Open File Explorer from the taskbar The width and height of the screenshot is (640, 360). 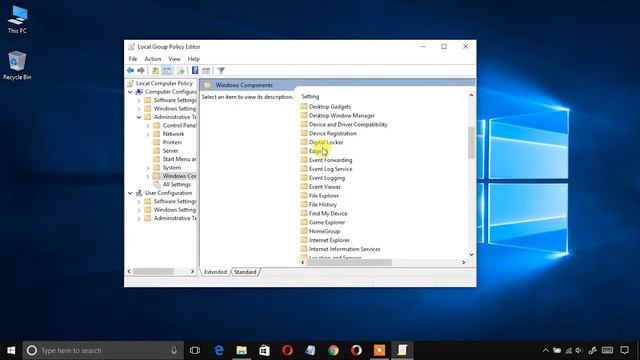242,350
